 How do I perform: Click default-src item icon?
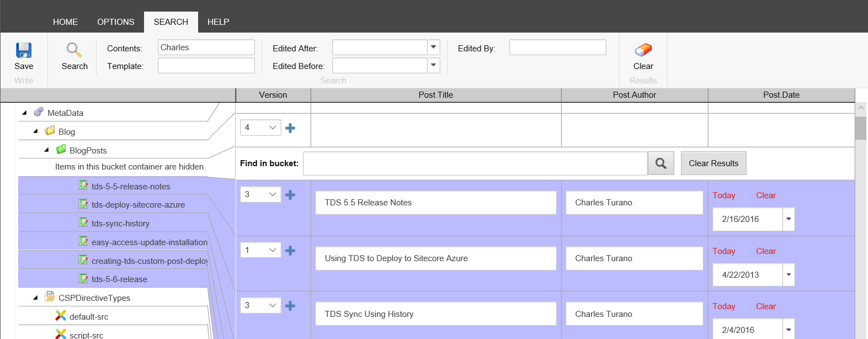(x=61, y=316)
